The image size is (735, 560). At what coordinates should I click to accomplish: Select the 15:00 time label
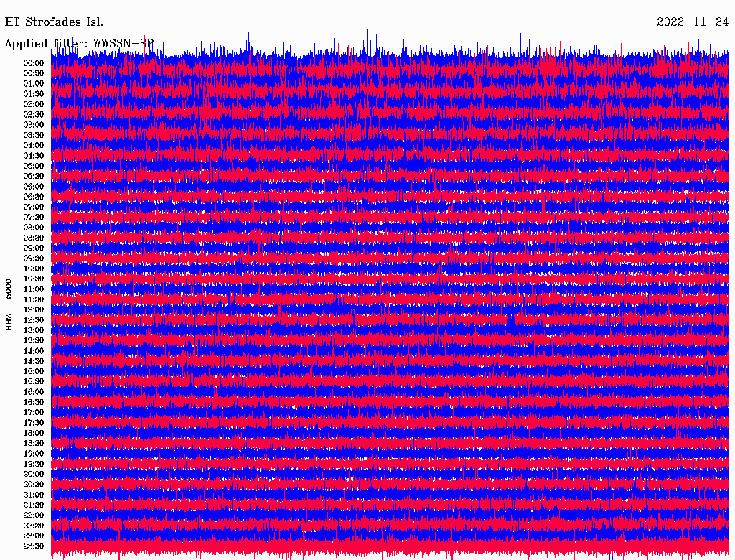coord(34,371)
